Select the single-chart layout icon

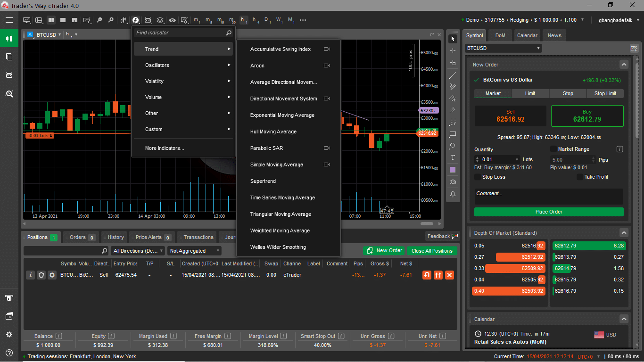click(x=63, y=20)
